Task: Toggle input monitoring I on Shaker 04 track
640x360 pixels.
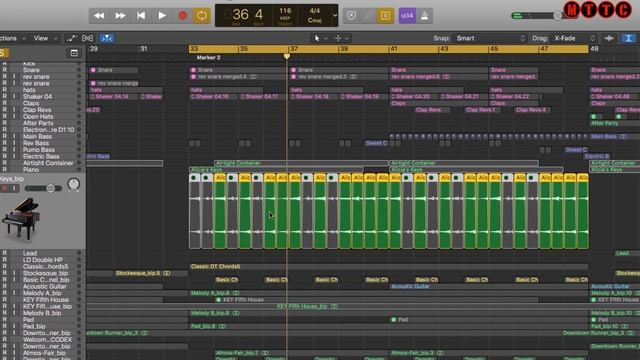Action: (x=14, y=97)
